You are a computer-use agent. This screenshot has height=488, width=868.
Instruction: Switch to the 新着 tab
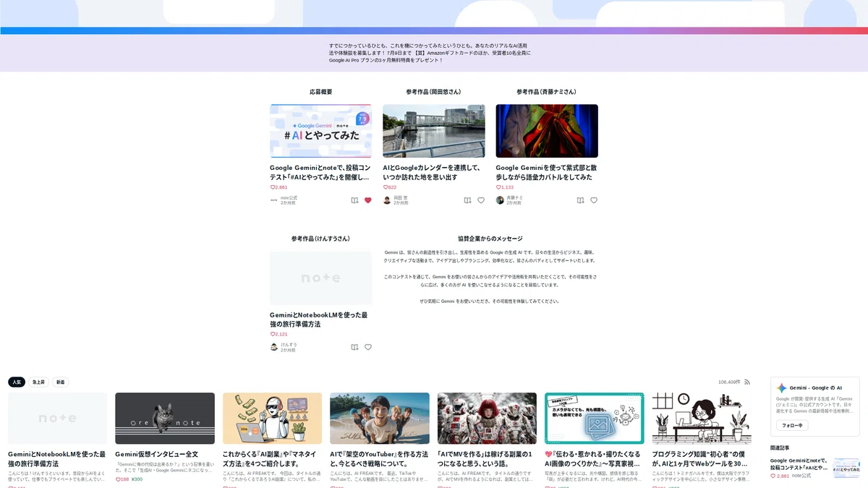point(60,382)
